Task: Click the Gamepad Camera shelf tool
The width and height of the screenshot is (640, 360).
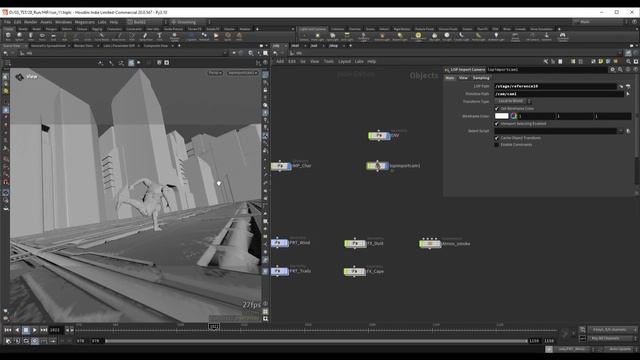Action: pyautogui.click(x=562, y=37)
